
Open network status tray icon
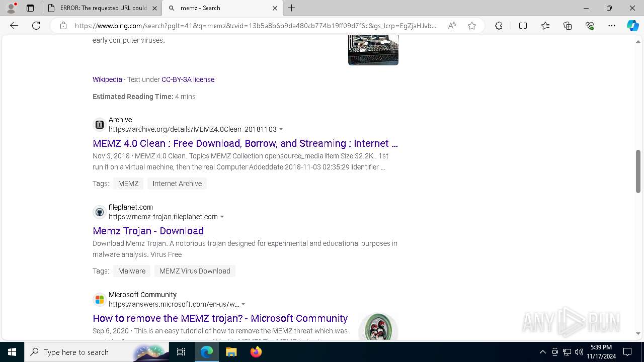(x=567, y=352)
